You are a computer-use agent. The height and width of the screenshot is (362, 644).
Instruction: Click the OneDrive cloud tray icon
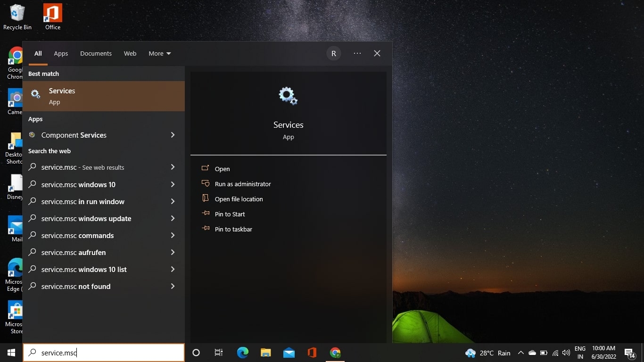pyautogui.click(x=532, y=353)
